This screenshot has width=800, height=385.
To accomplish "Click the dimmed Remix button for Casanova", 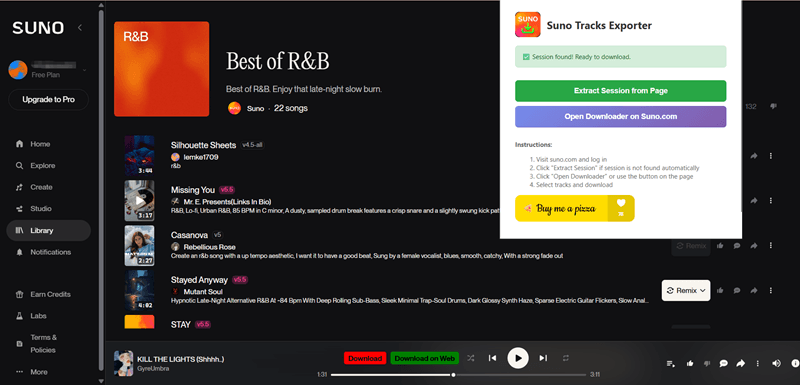I will click(x=691, y=245).
